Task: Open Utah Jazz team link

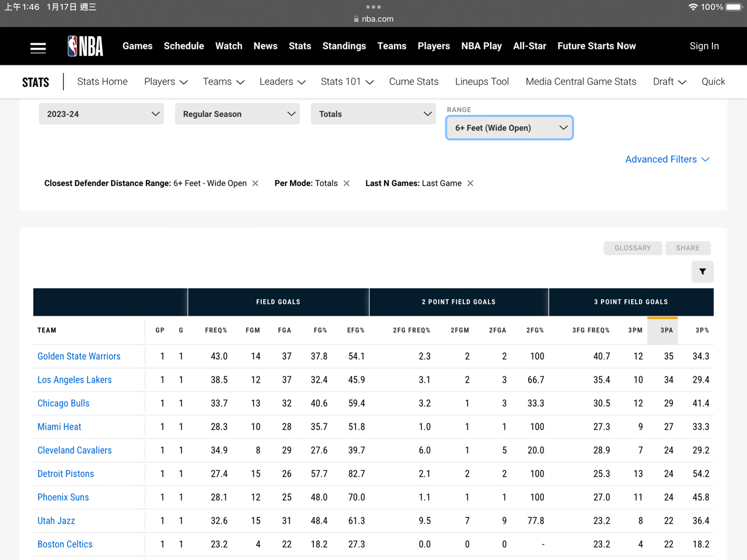Action: click(56, 520)
